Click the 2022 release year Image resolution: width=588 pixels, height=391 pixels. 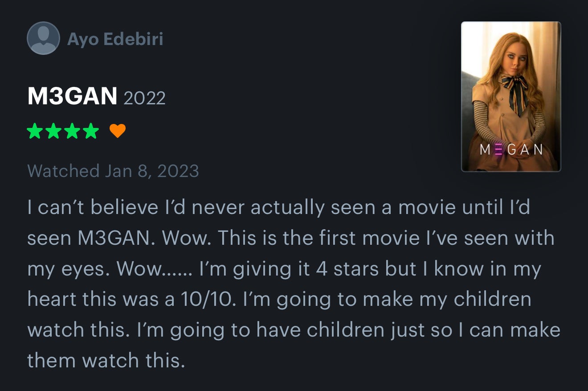144,98
